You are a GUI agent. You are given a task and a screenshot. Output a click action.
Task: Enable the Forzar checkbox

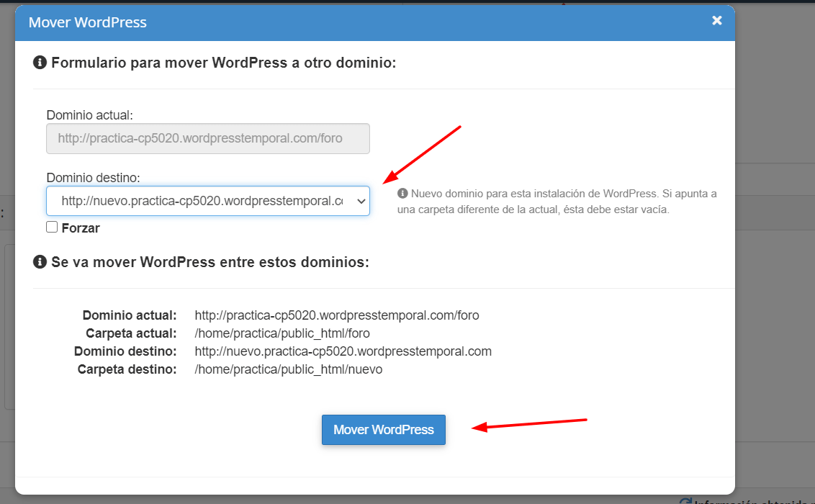pos(52,227)
